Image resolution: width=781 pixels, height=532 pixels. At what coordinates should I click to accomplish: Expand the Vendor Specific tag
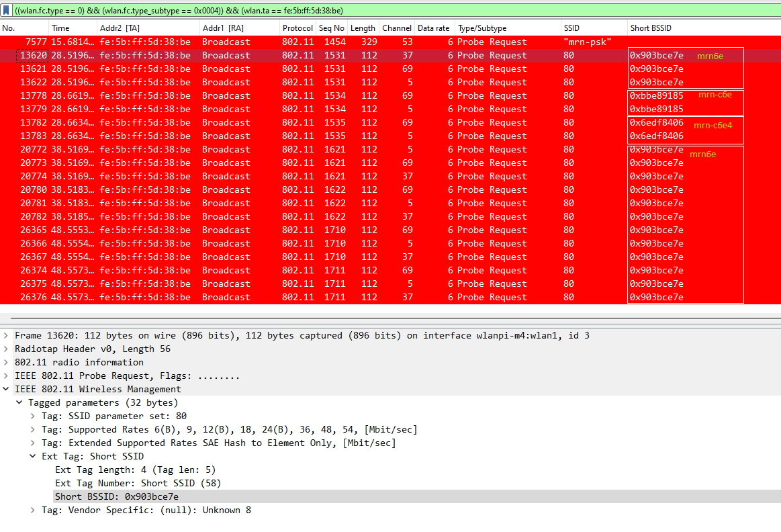coord(34,510)
